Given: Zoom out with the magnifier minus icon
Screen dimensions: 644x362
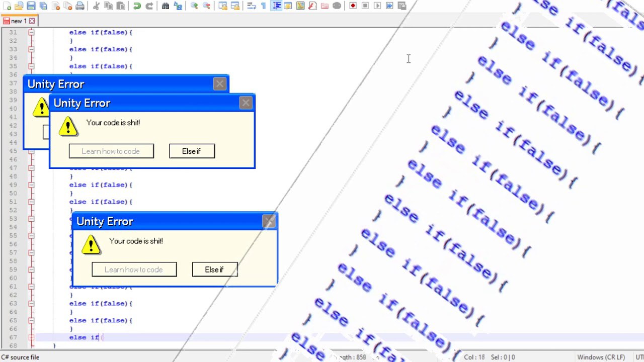Looking at the screenshot, I should click(x=206, y=6).
